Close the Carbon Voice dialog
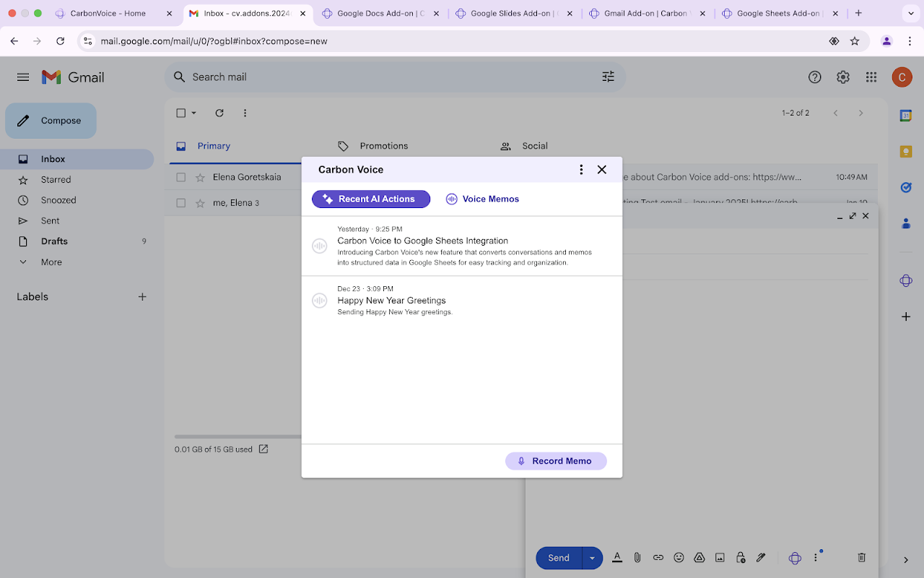 point(602,170)
